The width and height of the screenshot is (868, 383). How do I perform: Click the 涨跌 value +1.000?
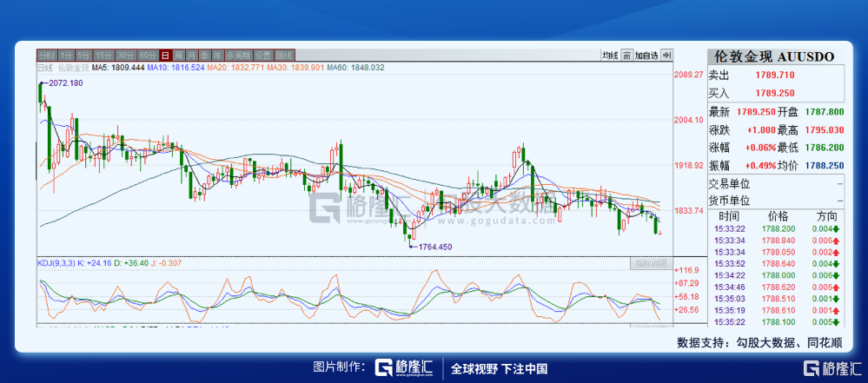(761, 130)
